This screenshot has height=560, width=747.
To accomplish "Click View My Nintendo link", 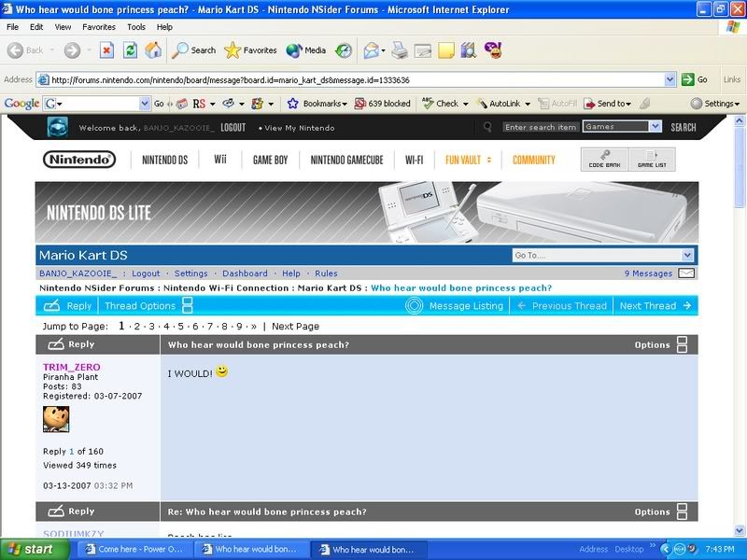I will (299, 128).
